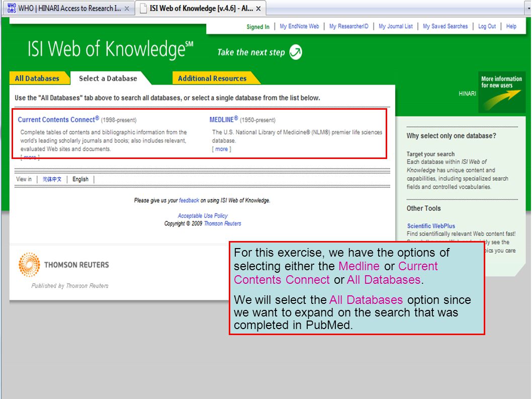Screen dimensions: 532x399
Task: Open Scientific WebPlus tool link
Action: (x=431, y=226)
